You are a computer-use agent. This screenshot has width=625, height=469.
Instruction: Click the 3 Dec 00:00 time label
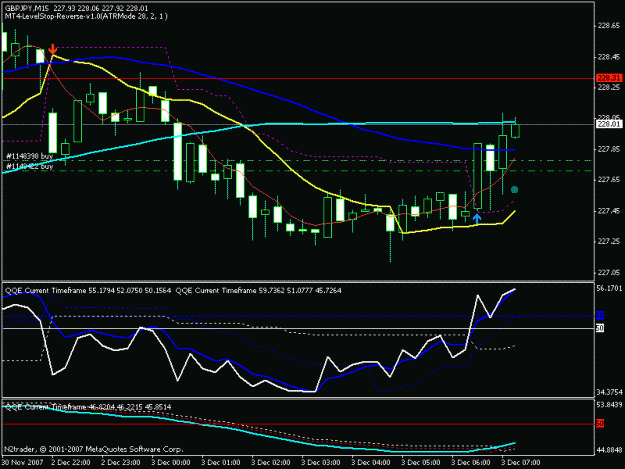coord(171,462)
